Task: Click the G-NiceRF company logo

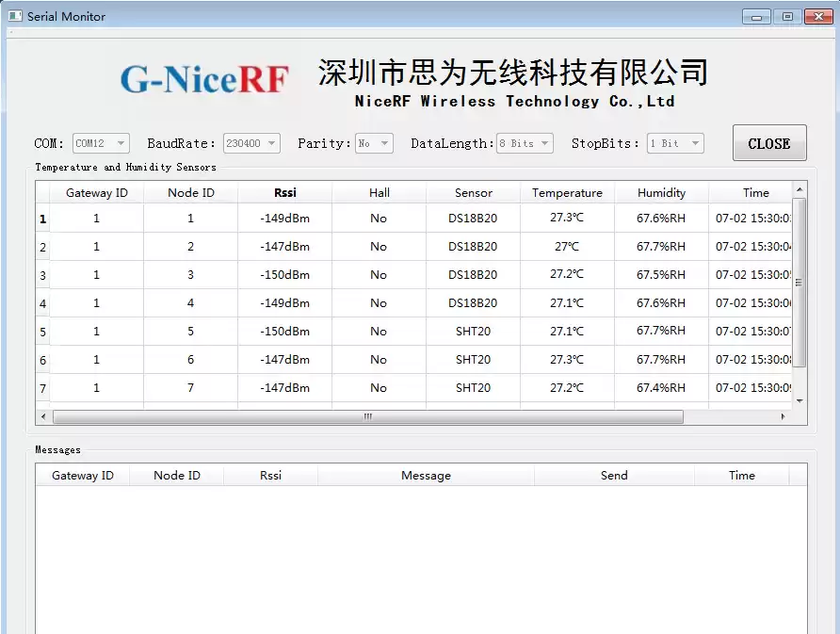Action: click(x=203, y=80)
